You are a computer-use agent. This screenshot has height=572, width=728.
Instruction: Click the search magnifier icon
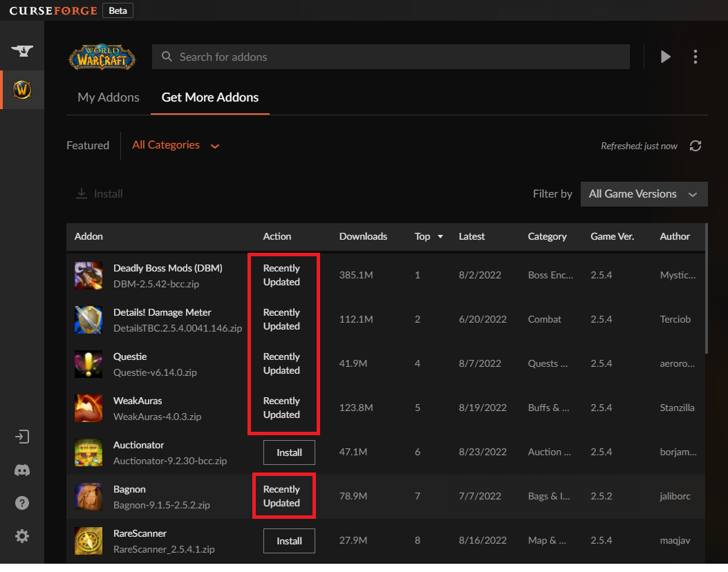pyautogui.click(x=167, y=57)
